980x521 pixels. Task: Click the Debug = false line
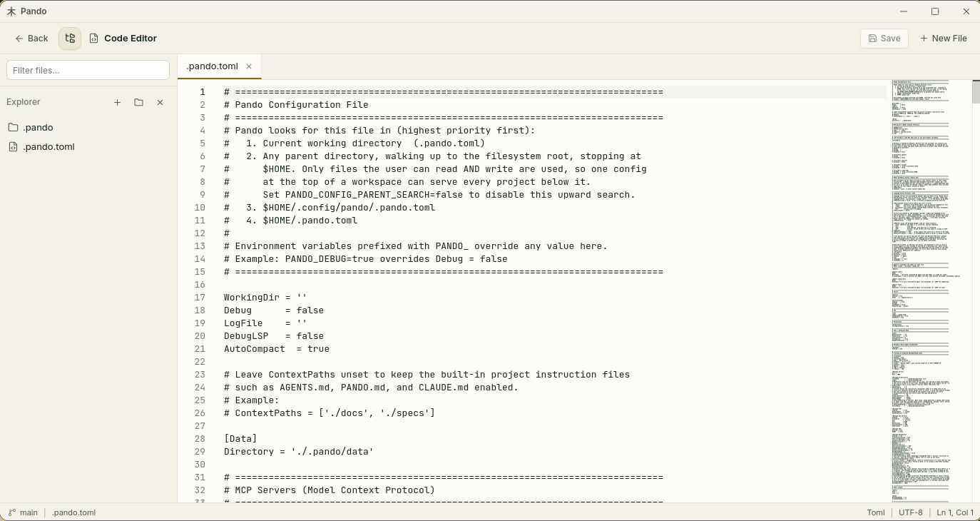pyautogui.click(x=274, y=310)
